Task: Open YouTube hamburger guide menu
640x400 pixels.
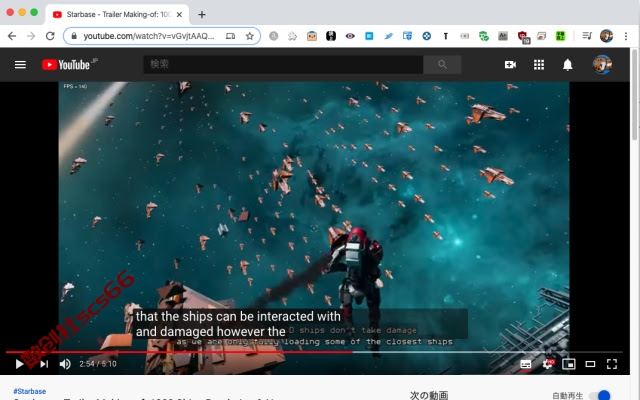Action: tap(20, 64)
